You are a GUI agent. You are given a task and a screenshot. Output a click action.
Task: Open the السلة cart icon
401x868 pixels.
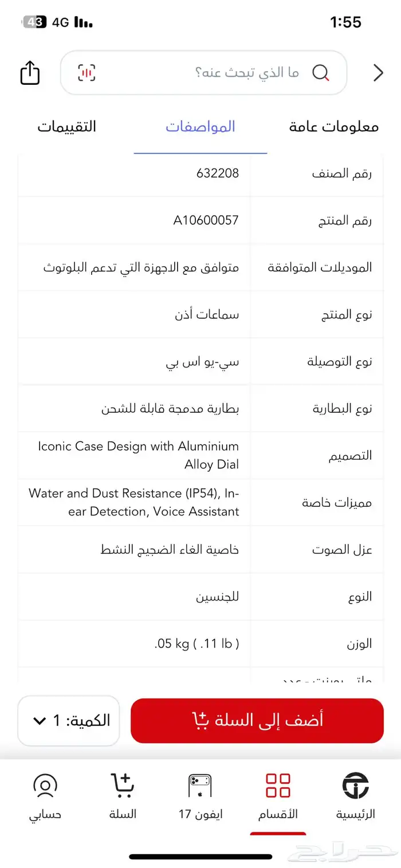pyautogui.click(x=123, y=786)
